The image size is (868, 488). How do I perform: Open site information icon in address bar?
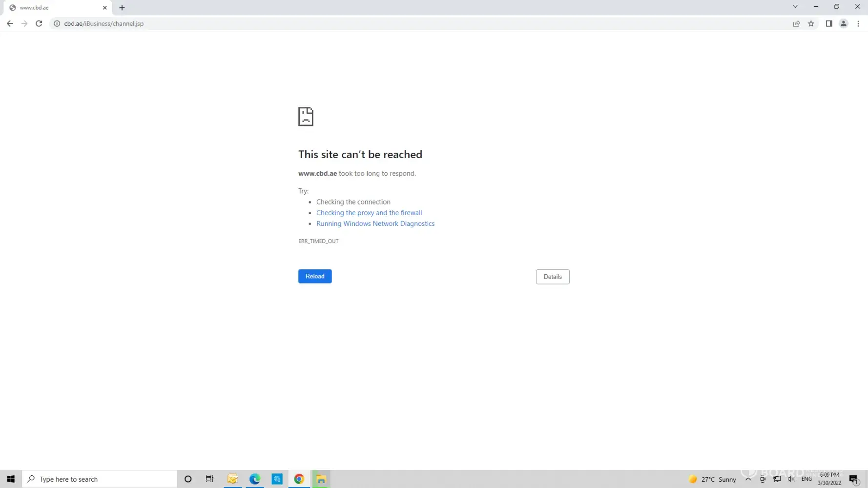point(57,23)
